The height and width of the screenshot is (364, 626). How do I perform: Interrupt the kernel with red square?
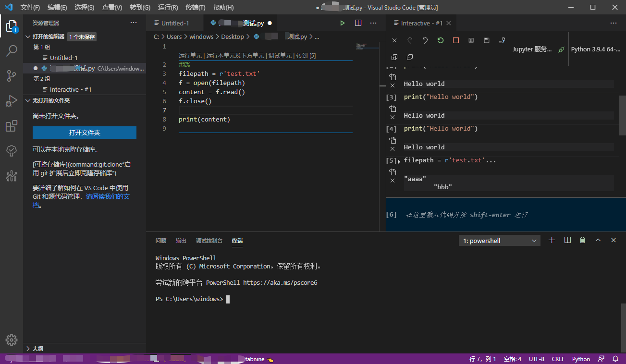pyautogui.click(x=456, y=40)
